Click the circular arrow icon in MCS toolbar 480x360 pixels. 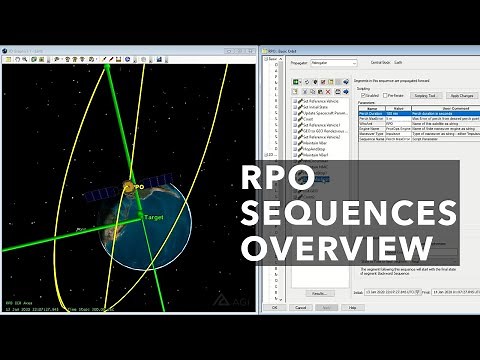click(307, 82)
